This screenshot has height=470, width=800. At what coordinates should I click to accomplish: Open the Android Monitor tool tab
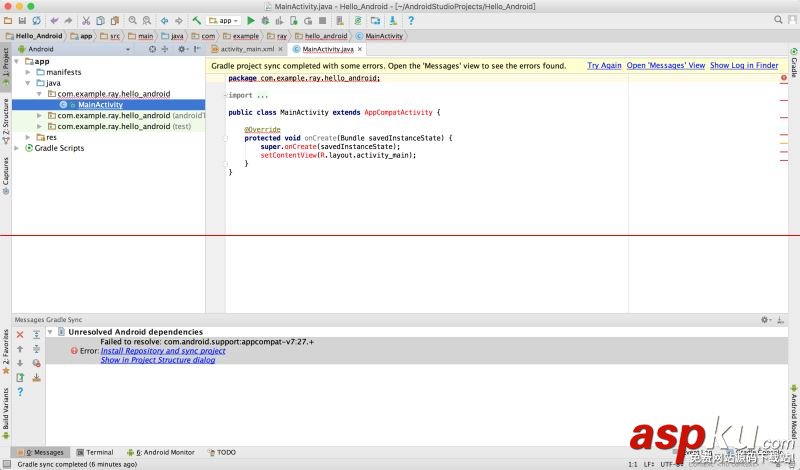point(161,452)
